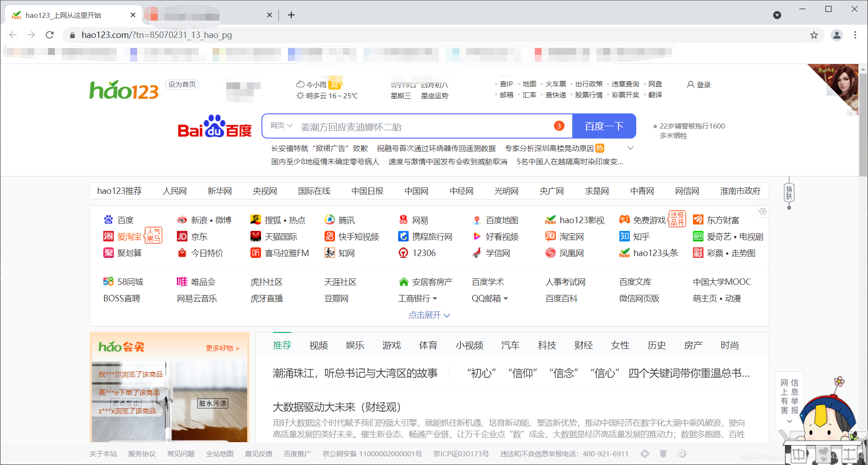The width and height of the screenshot is (868, 465).
Task: Expand QQ邮箱 dropdown arrow
Action: click(506, 299)
